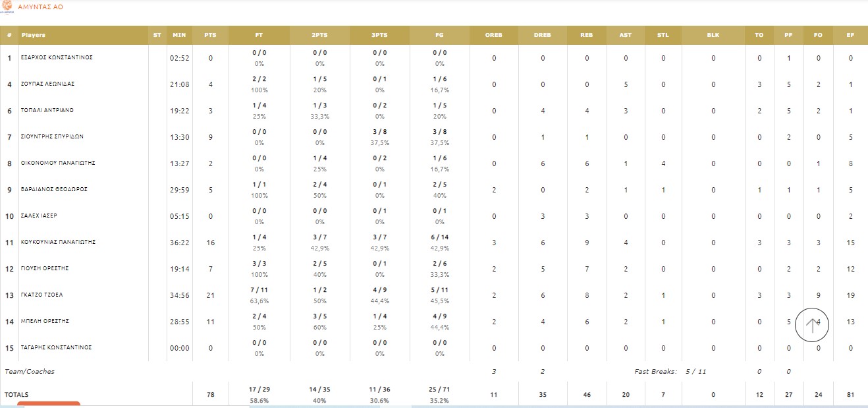Open the ΑΜΥΝΤΑΣ ΑΟ team name link
Viewport: 868px width, 408px height.
pyautogui.click(x=41, y=7)
